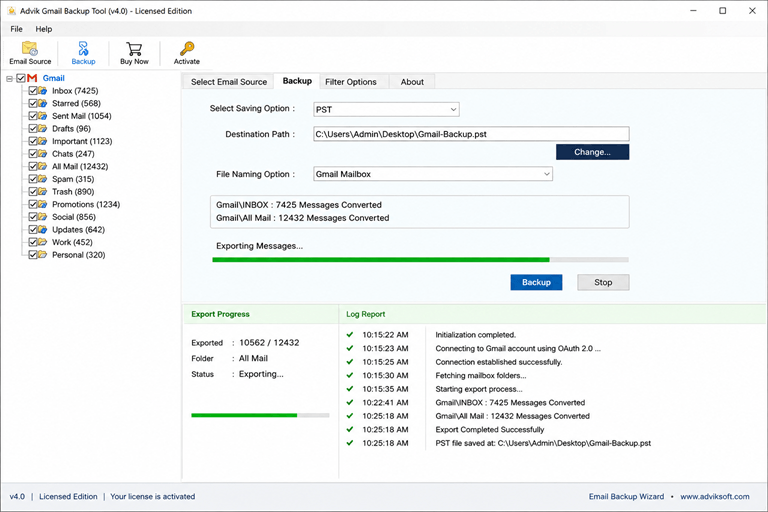The width and height of the screenshot is (768, 512).
Task: Click the blue Backup button
Action: [x=536, y=282]
